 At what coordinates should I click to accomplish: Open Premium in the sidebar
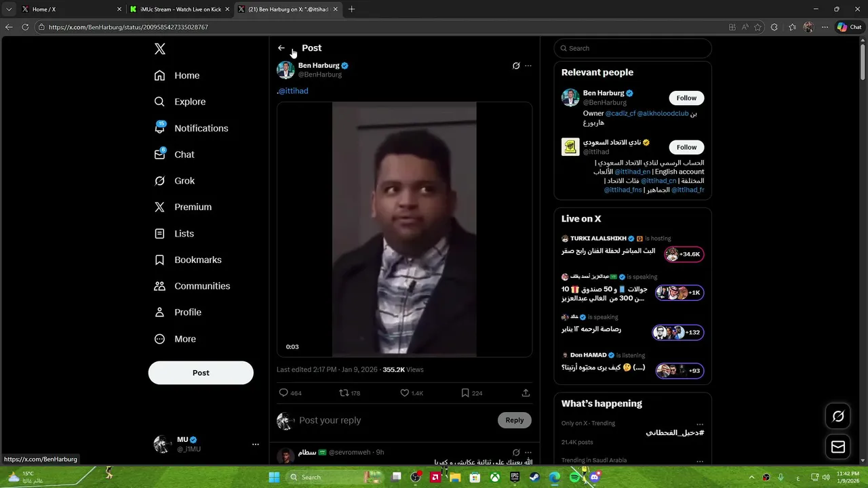point(183,207)
